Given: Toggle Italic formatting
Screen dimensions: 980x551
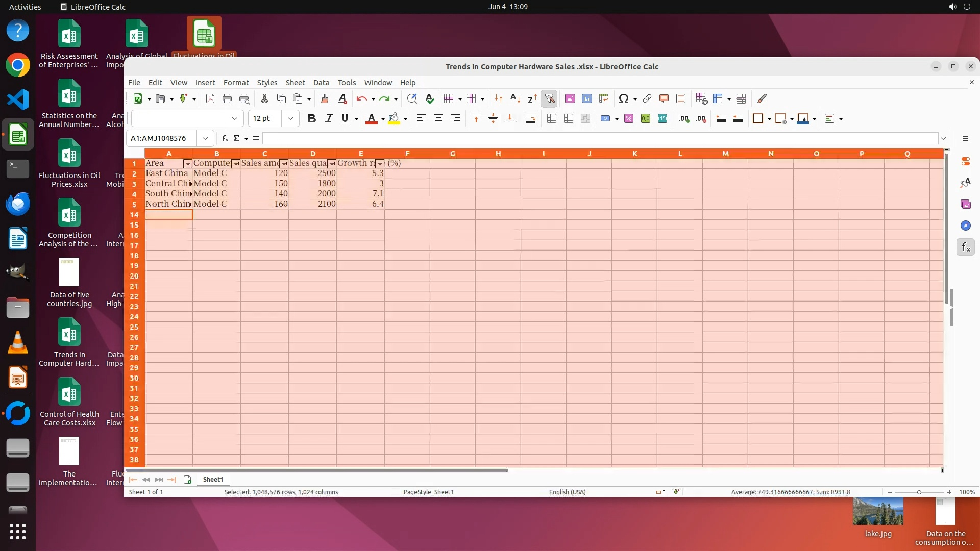Looking at the screenshot, I should [x=329, y=119].
